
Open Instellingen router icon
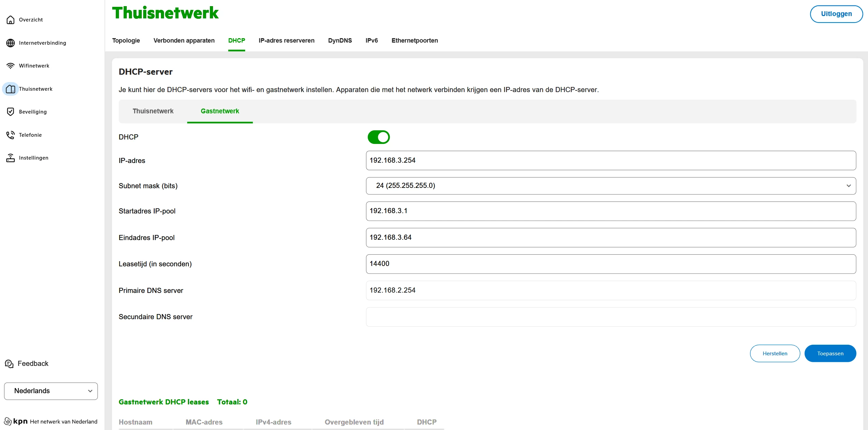[x=11, y=158]
